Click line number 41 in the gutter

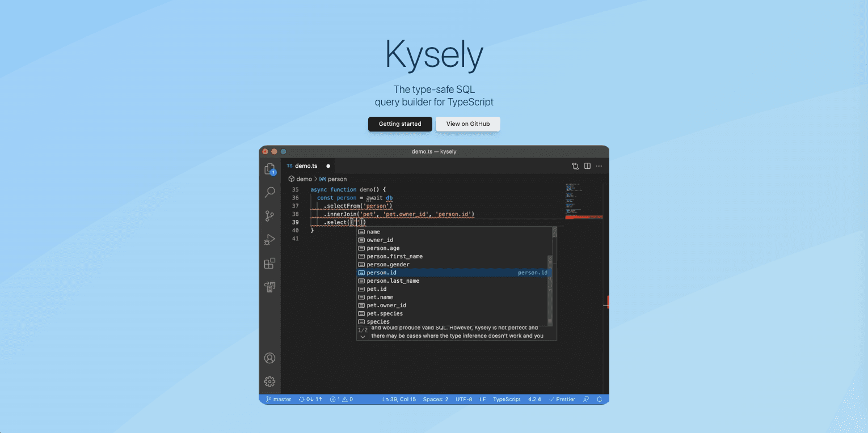[x=295, y=239]
